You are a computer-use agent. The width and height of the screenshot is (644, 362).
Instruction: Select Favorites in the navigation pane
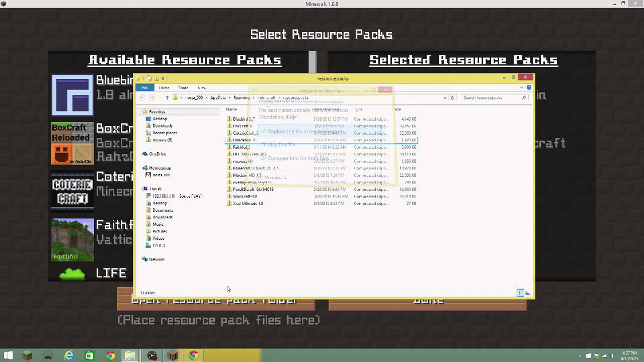(x=157, y=112)
